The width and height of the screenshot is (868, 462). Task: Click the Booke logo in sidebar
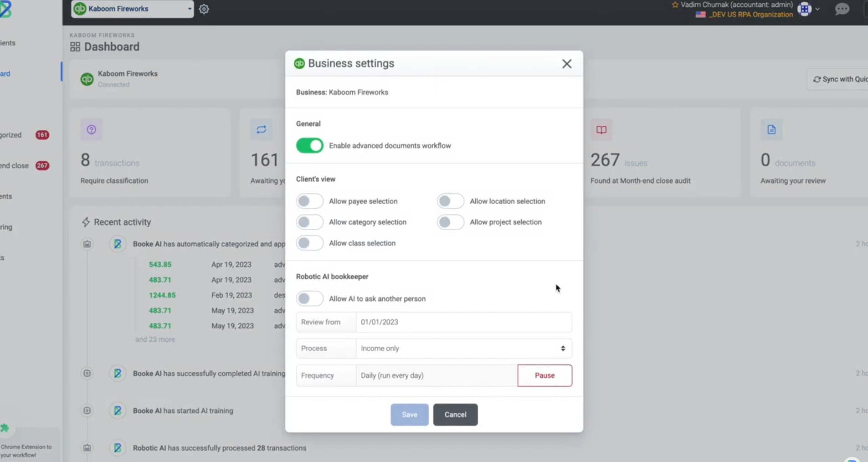(x=5, y=9)
